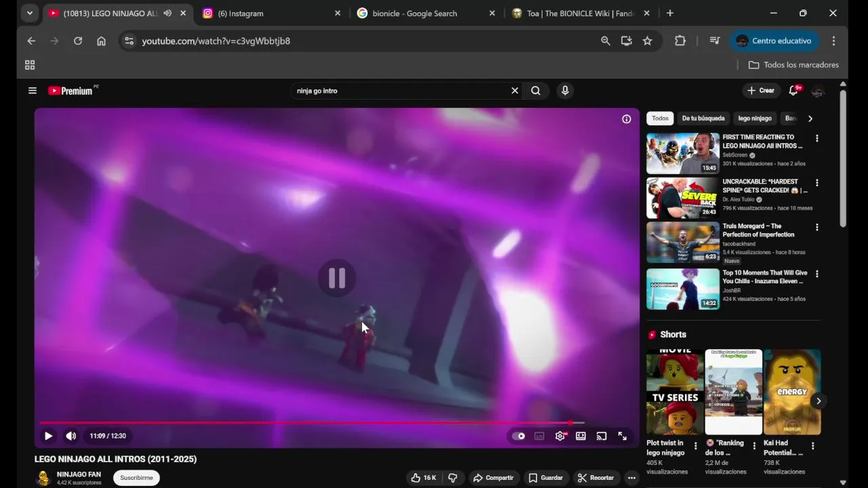
Task: Open media controls icon in toolbar
Action: point(714,41)
